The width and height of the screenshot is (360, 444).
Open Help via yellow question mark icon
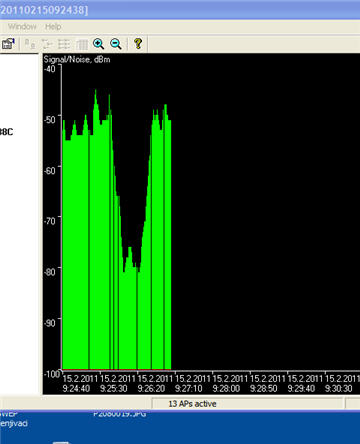tap(138, 44)
